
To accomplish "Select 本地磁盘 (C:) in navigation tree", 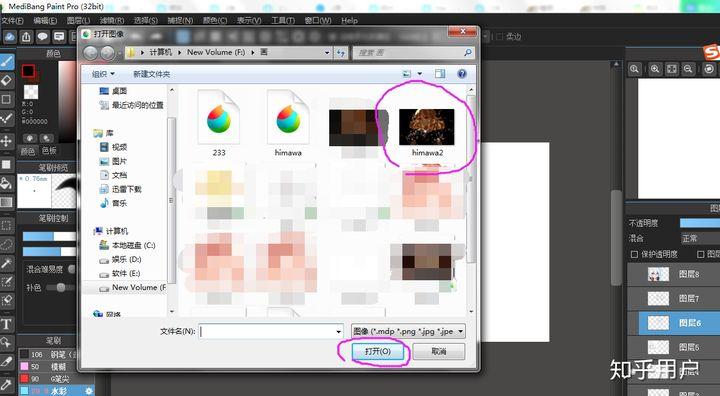I will tap(128, 245).
